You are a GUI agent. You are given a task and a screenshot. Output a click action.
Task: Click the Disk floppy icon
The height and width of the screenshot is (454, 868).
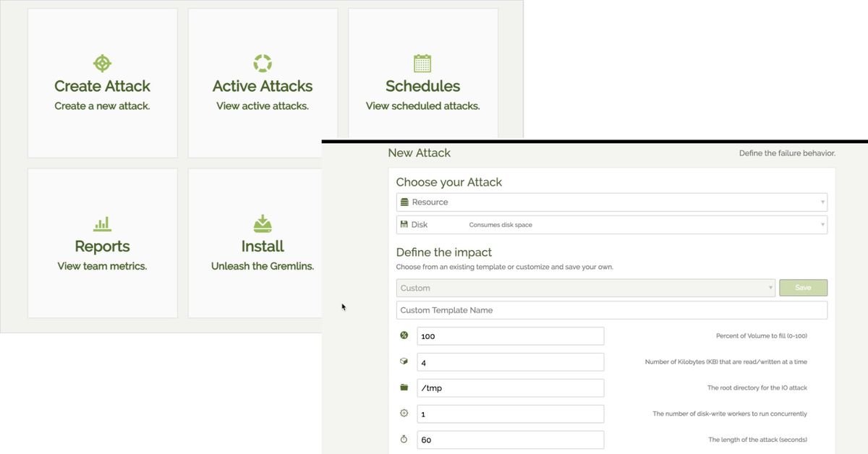point(404,225)
